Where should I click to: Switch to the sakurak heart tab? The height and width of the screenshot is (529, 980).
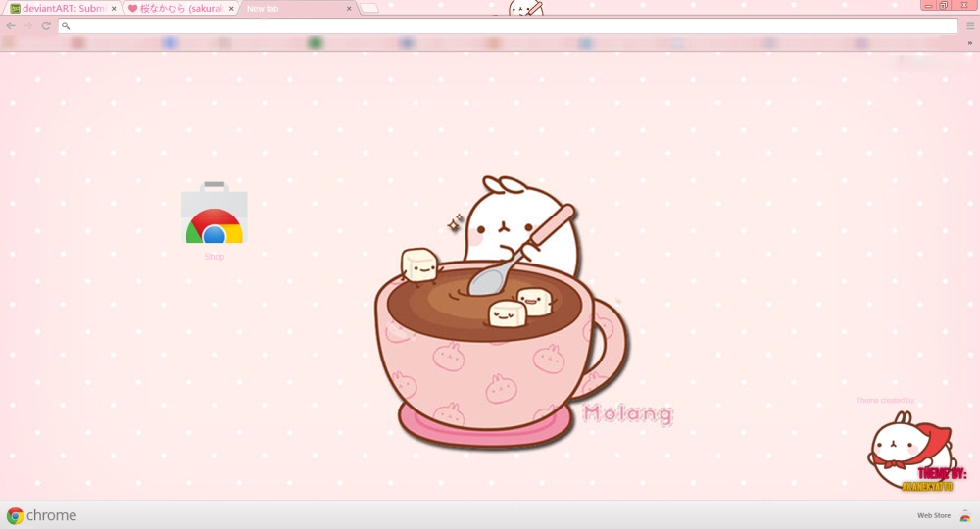click(x=176, y=9)
